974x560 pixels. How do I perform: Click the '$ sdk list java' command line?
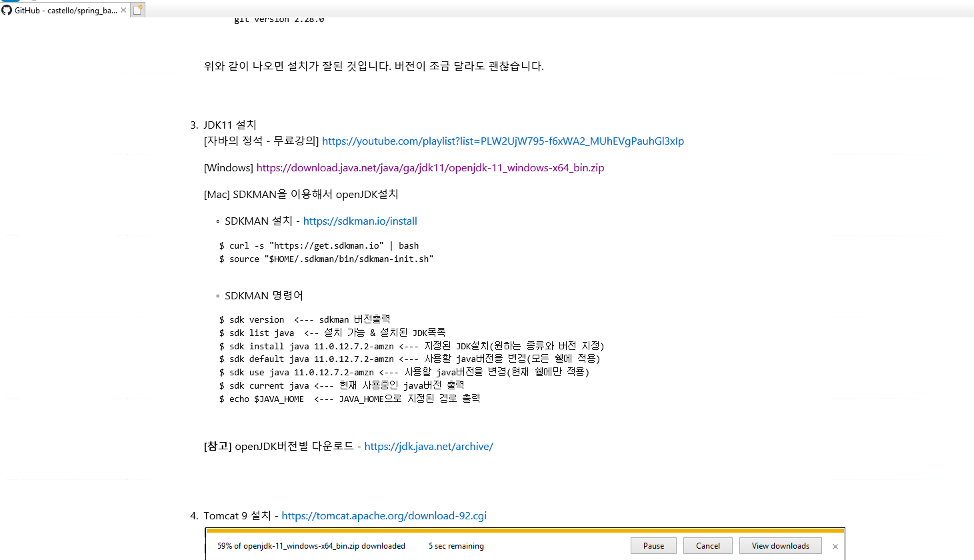[x=332, y=333]
